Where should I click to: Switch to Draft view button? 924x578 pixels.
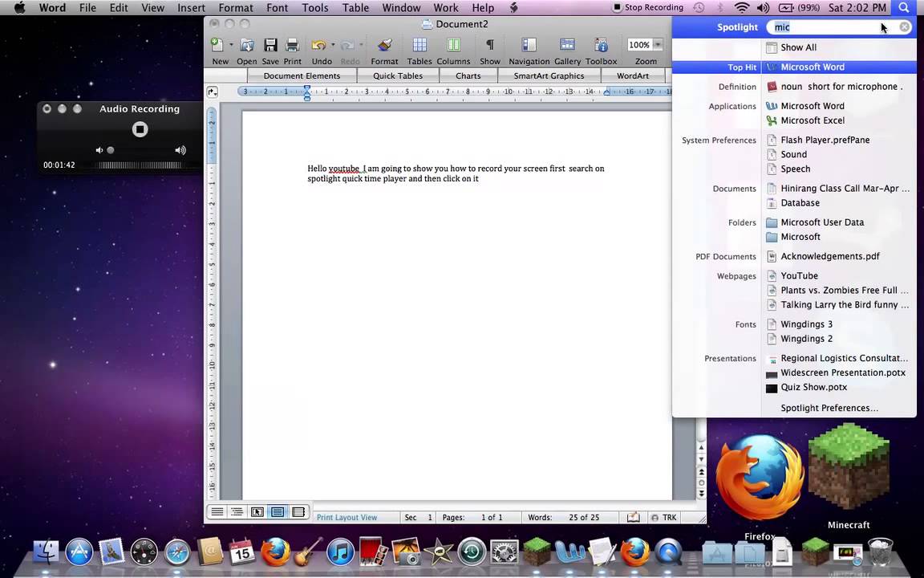[217, 512]
